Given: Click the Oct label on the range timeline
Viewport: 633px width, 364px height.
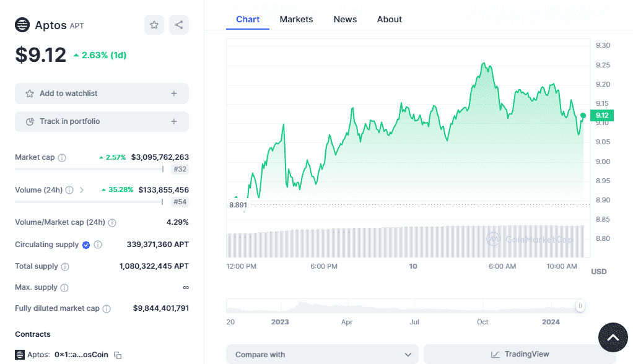Looking at the screenshot, I should point(482,322).
